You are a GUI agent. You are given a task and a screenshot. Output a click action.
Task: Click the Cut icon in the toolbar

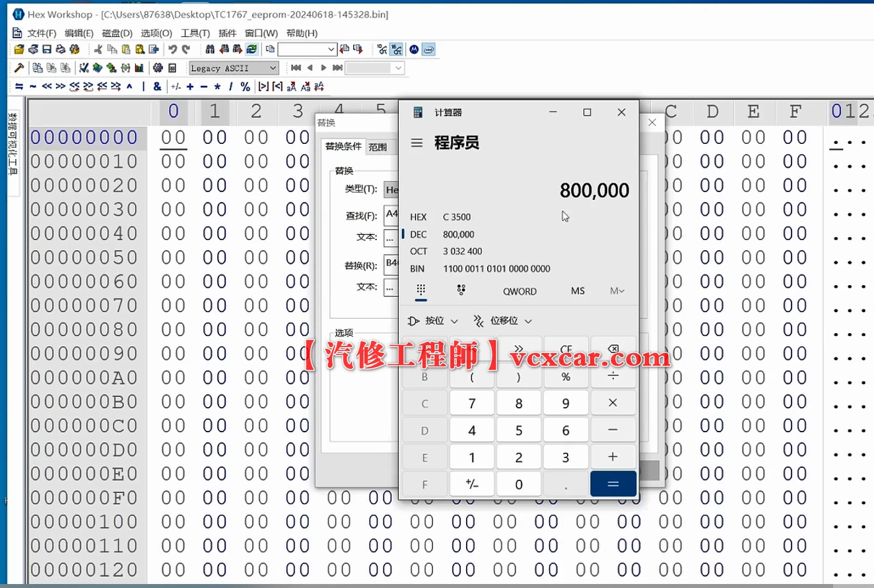[99, 49]
